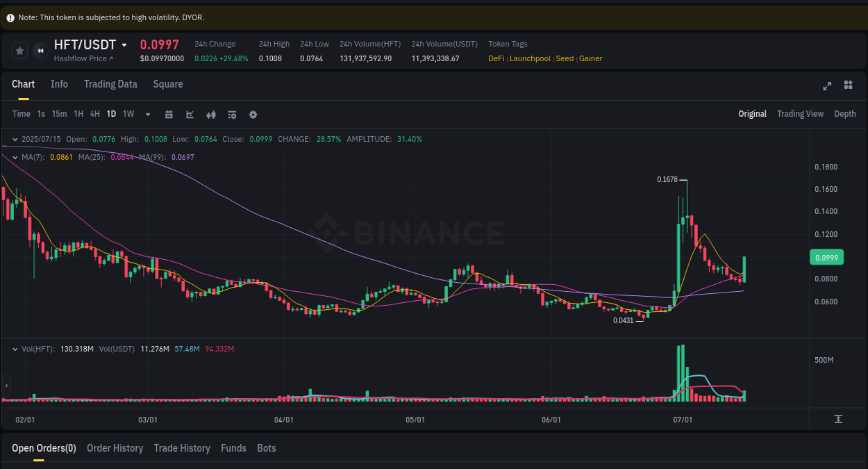
Task: Click the HFT token logo icon
Action: tap(40, 50)
